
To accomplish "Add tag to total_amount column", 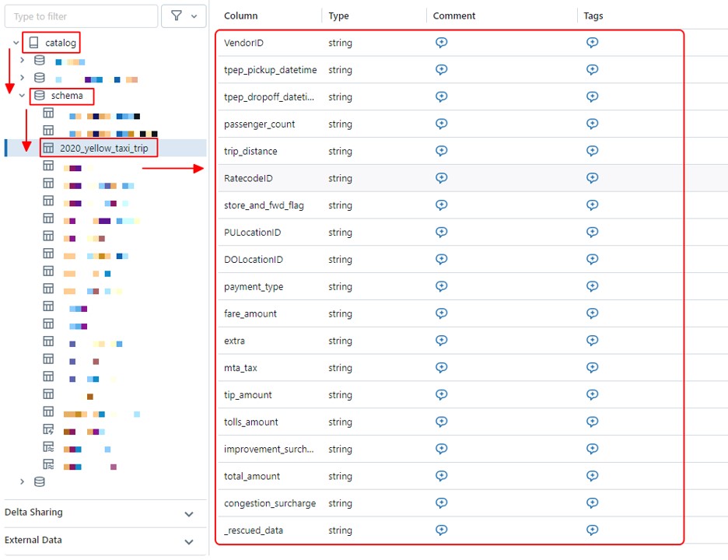I will (592, 476).
